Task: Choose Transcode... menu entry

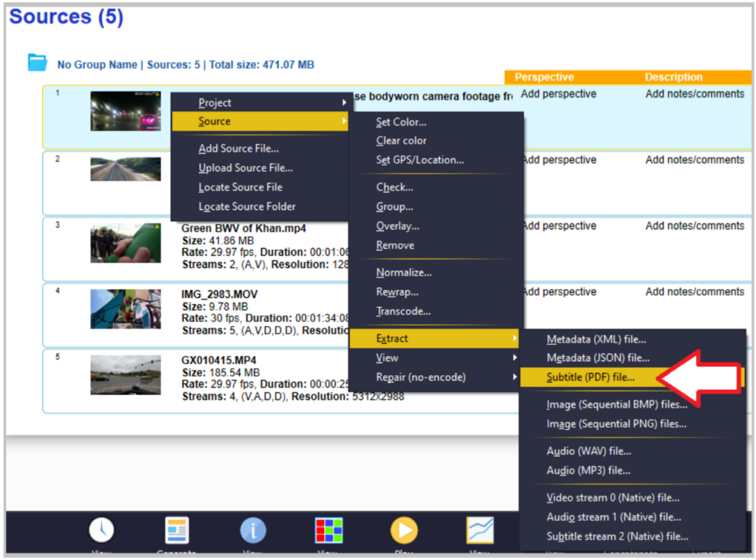Action: coord(436,311)
